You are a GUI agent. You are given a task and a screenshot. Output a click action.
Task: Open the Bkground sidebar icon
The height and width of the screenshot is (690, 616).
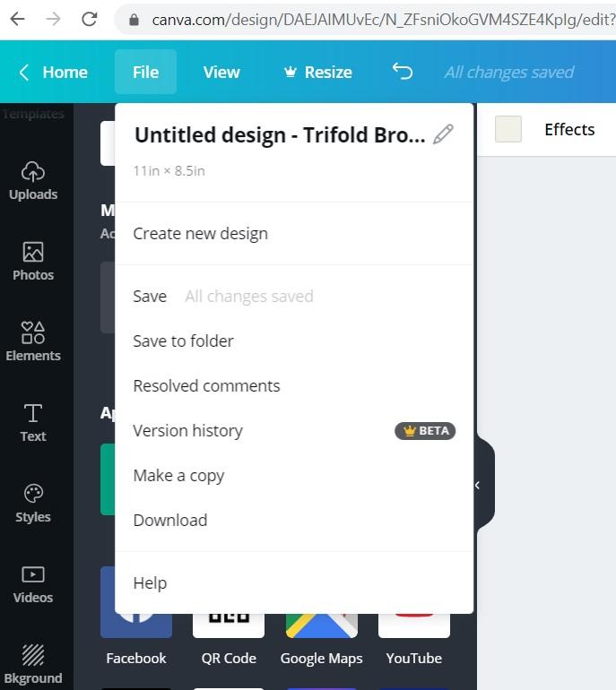(x=33, y=665)
